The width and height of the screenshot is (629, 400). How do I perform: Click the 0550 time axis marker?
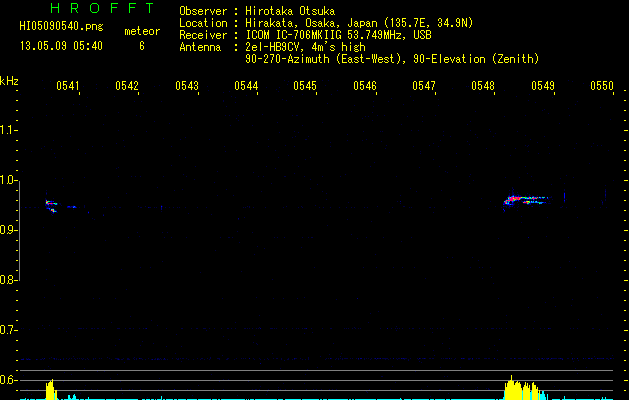(x=602, y=86)
